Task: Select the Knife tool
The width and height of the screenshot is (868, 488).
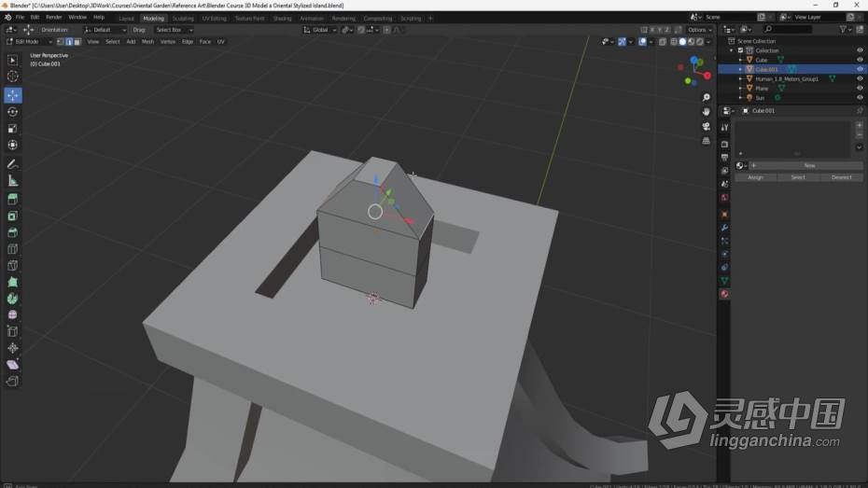Action: pyautogui.click(x=13, y=266)
